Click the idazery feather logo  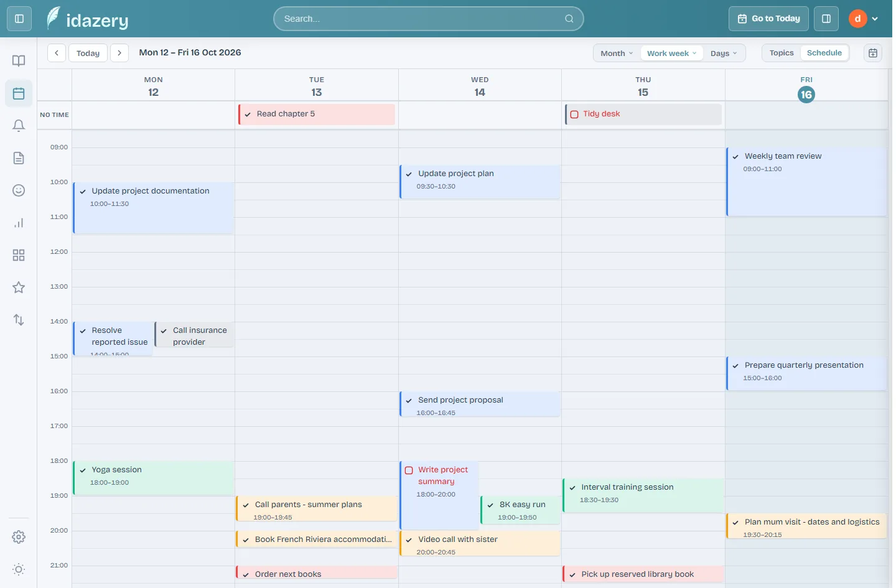[54, 19]
